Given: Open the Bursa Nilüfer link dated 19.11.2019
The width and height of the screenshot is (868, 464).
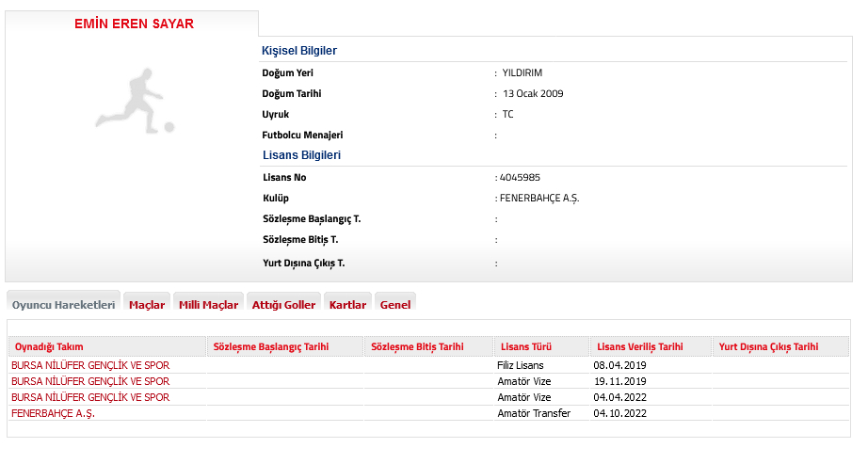Looking at the screenshot, I should 90,381.
